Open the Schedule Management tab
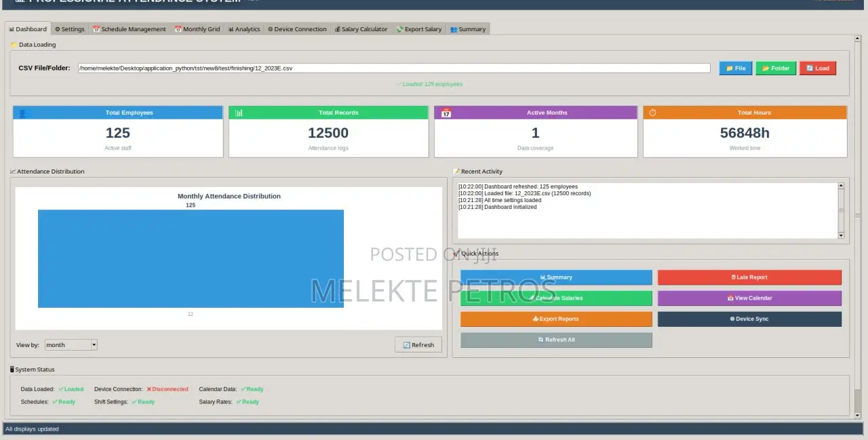The width and height of the screenshot is (868, 440). (130, 29)
